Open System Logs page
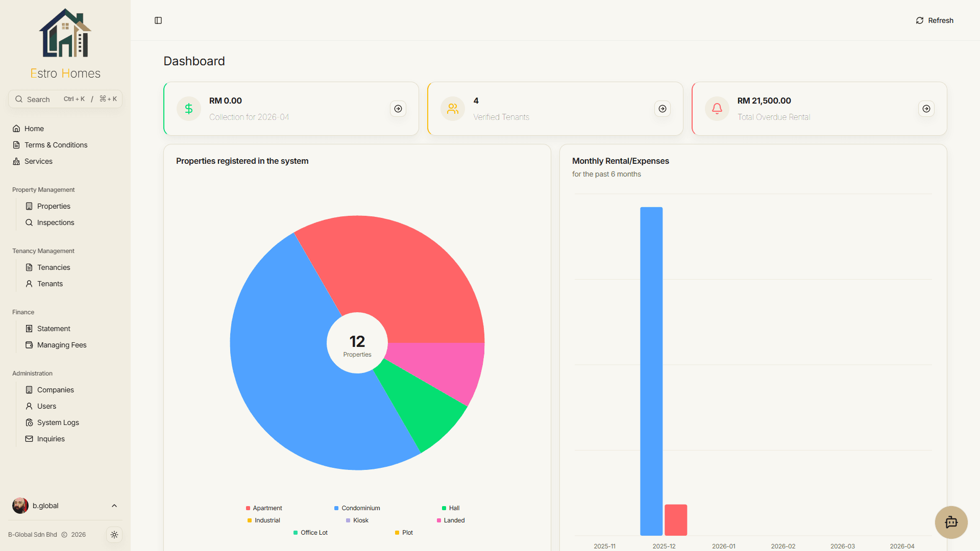Image resolution: width=980 pixels, height=551 pixels. coord(58,422)
